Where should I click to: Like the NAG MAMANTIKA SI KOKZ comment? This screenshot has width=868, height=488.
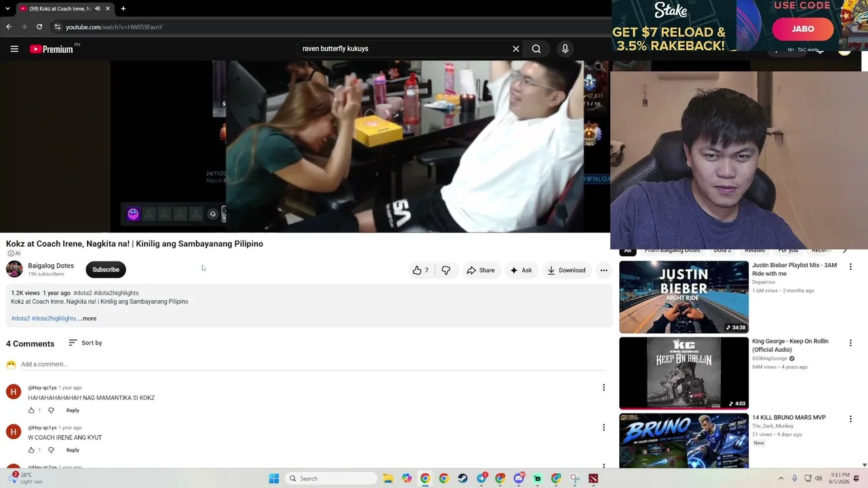tap(31, 410)
